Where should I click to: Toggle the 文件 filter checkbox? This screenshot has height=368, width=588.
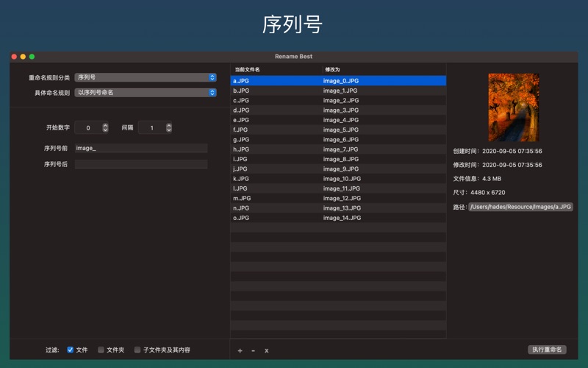pos(71,350)
